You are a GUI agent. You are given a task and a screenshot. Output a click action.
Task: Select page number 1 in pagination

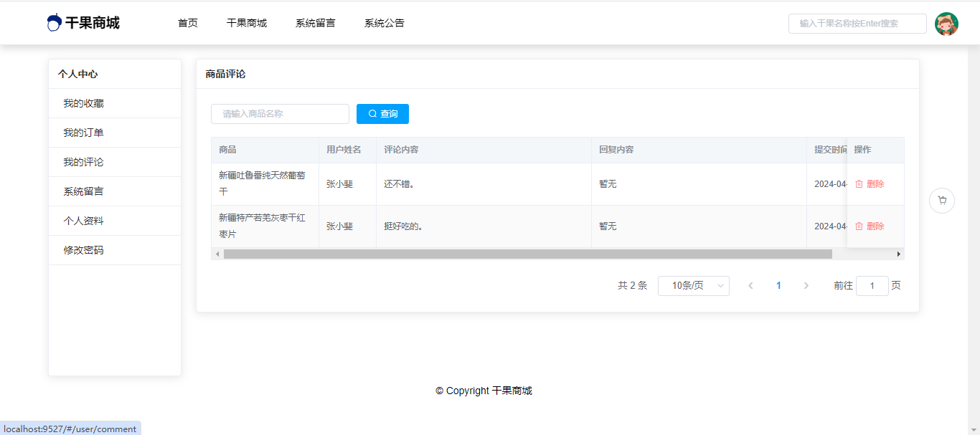click(x=778, y=286)
